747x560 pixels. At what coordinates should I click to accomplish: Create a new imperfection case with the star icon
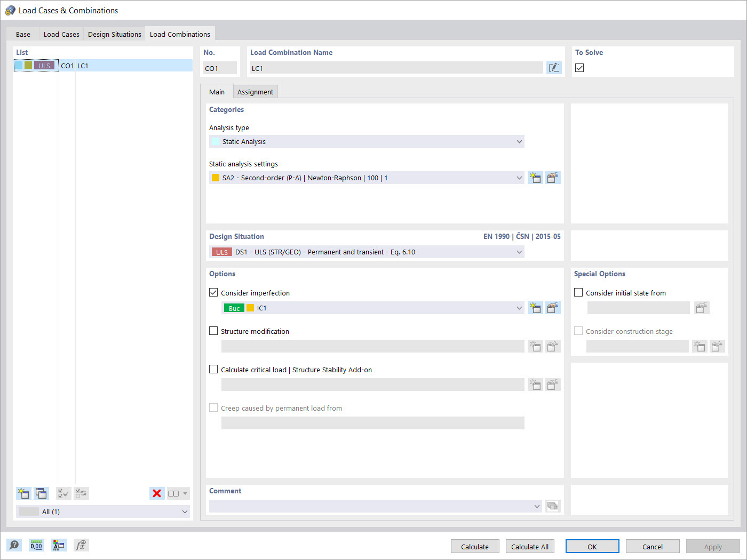(x=535, y=308)
